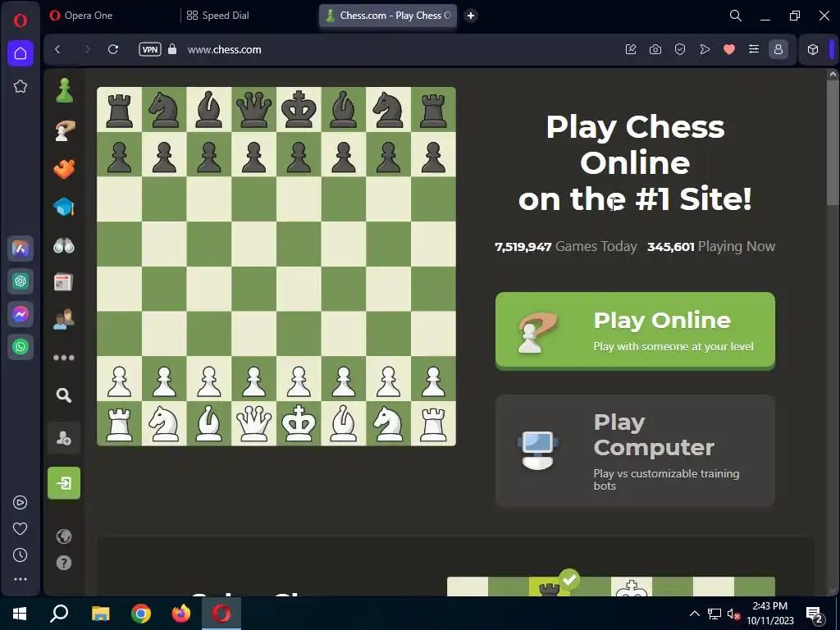Show hidden system tray icons
Image resolution: width=840 pixels, height=630 pixels.
tap(694, 614)
